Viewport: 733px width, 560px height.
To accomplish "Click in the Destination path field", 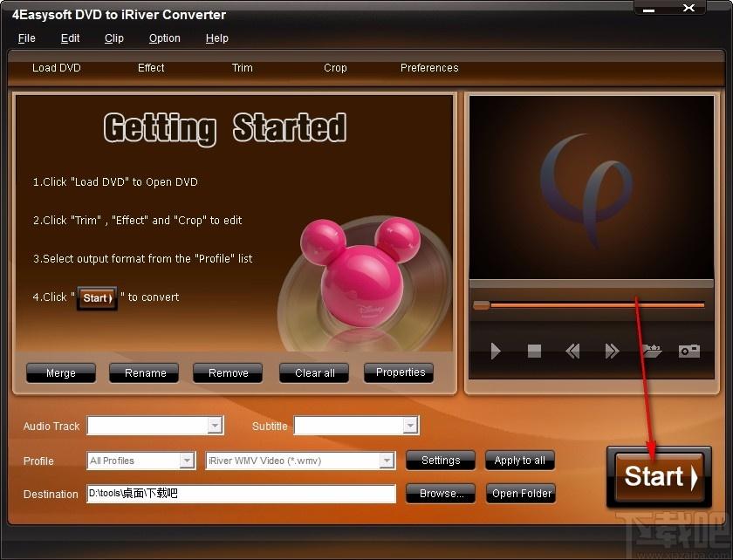I will (241, 494).
